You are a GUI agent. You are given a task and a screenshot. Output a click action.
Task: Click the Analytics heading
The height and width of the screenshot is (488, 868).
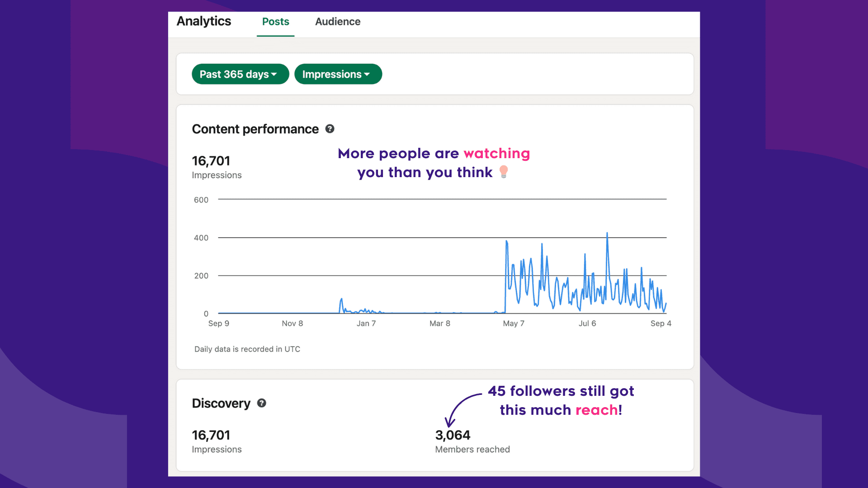pyautogui.click(x=204, y=21)
